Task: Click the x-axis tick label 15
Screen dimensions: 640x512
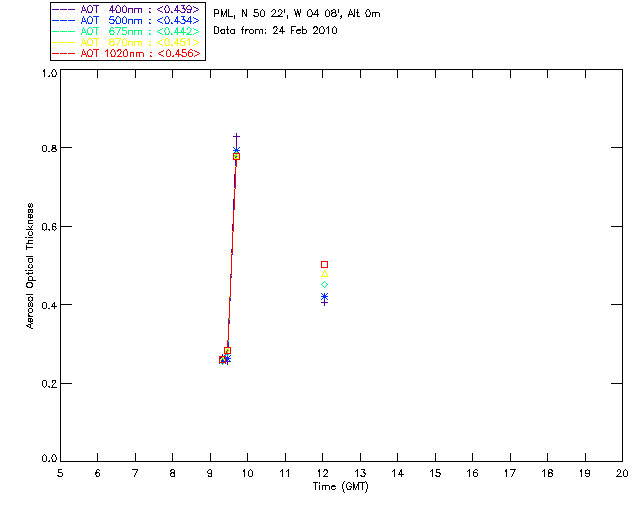Action: (435, 473)
